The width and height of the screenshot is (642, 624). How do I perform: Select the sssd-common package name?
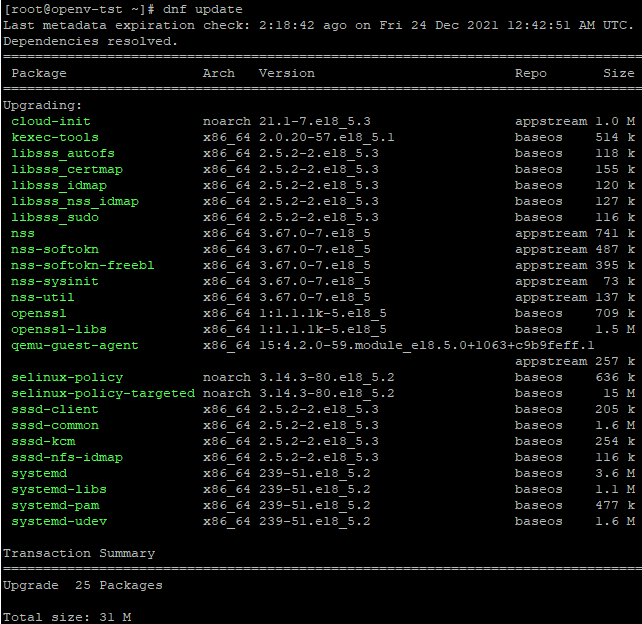tap(55, 425)
